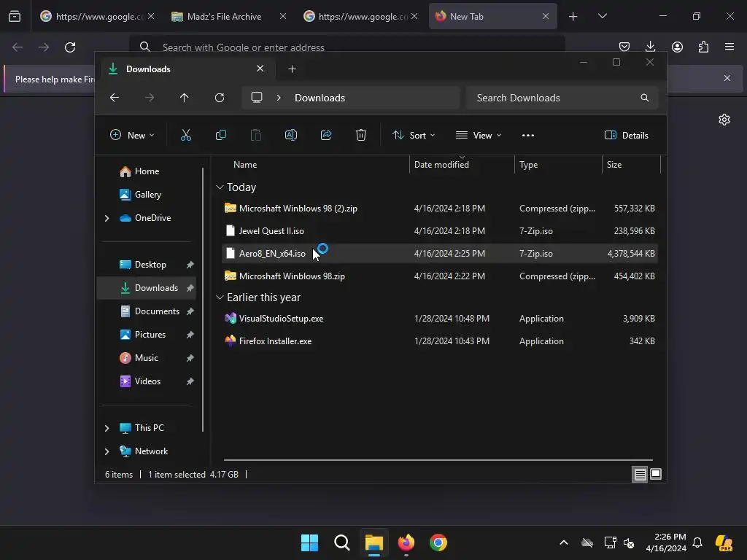Open a new Firefox tab with plus

573,17
